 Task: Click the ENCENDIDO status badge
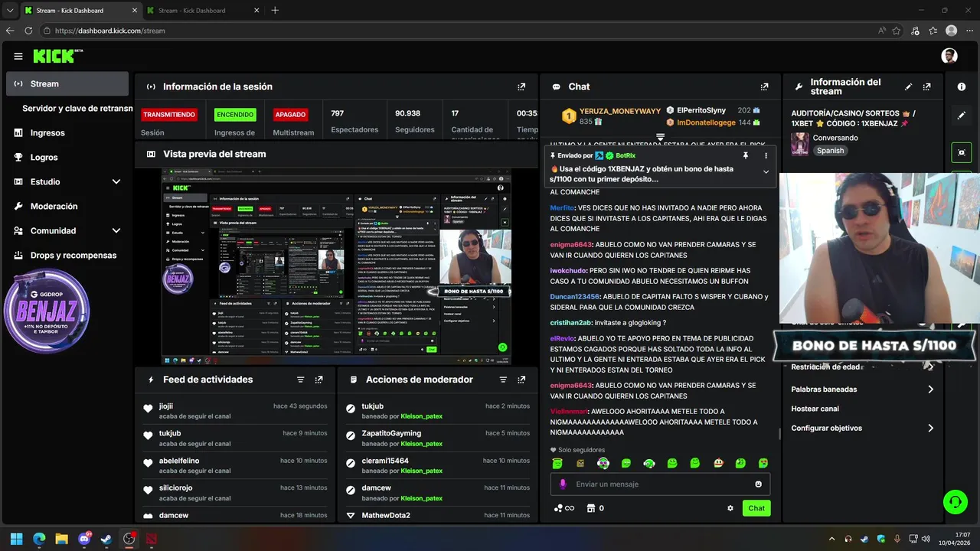coord(235,115)
